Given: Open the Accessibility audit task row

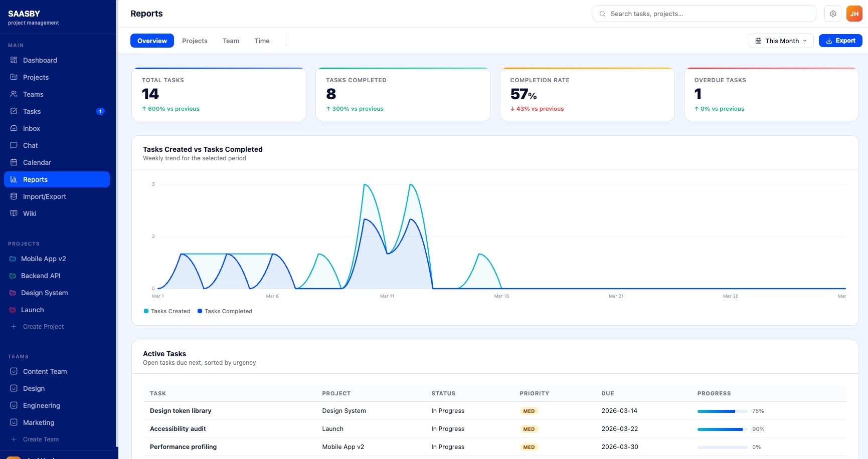Looking at the screenshot, I should pyautogui.click(x=178, y=429).
